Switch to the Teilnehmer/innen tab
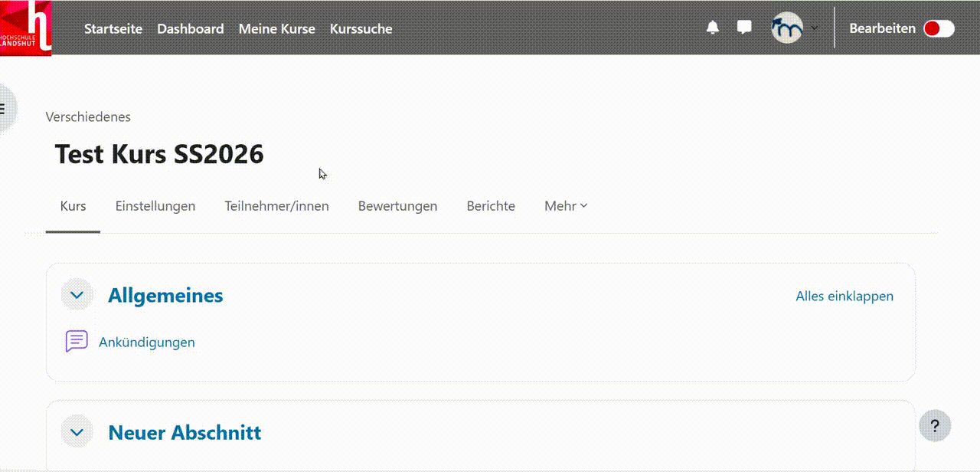This screenshot has height=472, width=980. click(276, 205)
